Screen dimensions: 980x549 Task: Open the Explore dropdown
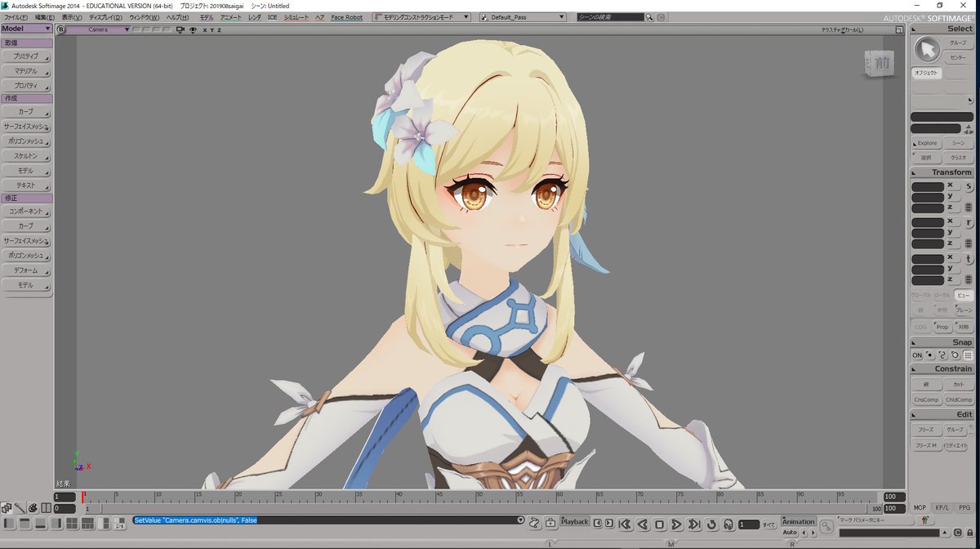point(927,143)
